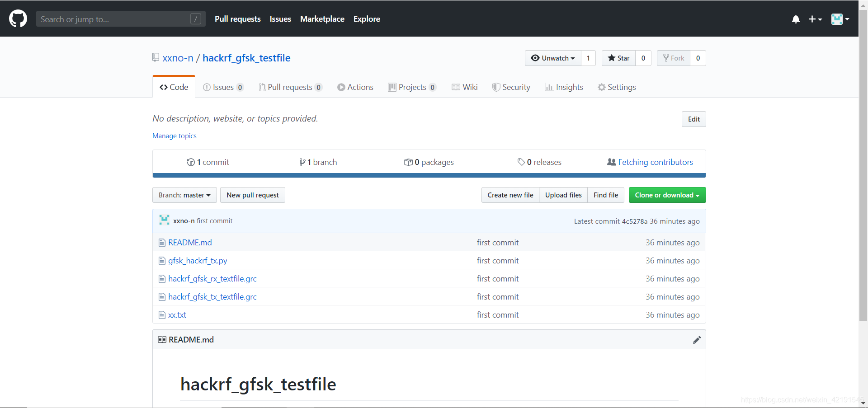868x408 pixels.
Task: Open Fetching contributors link
Action: [650, 162]
